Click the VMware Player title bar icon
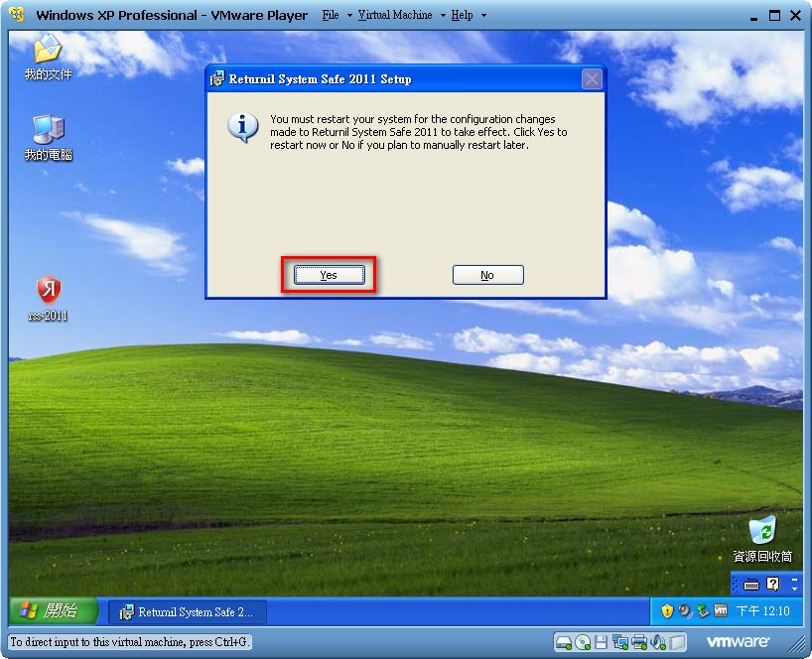The image size is (812, 659). 17,15
